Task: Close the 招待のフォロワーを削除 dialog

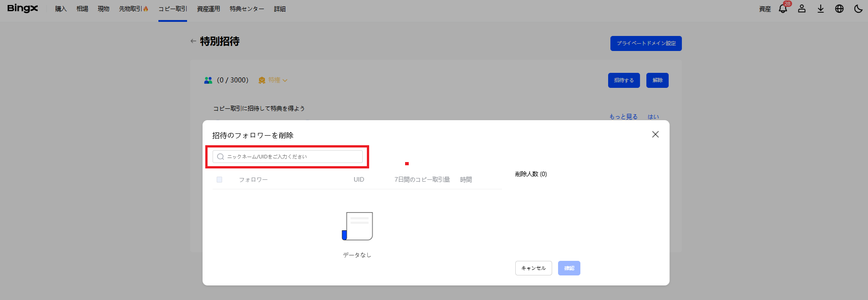Action: (655, 134)
